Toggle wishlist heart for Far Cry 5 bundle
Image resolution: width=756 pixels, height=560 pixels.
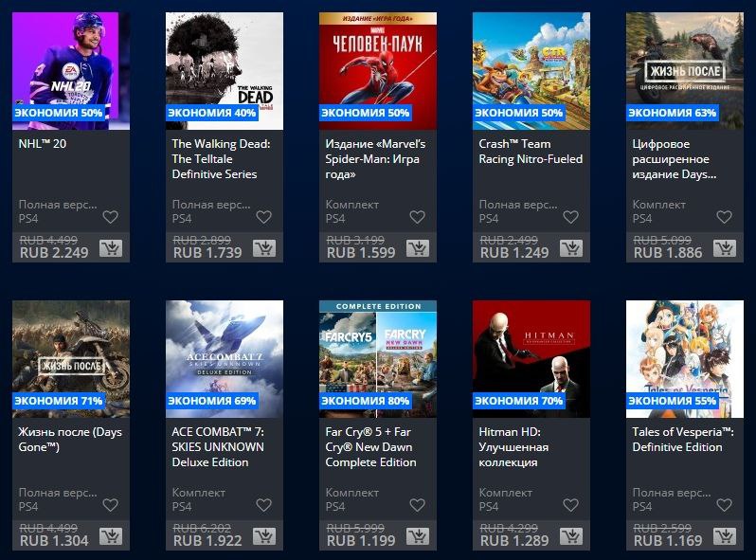coord(417,505)
